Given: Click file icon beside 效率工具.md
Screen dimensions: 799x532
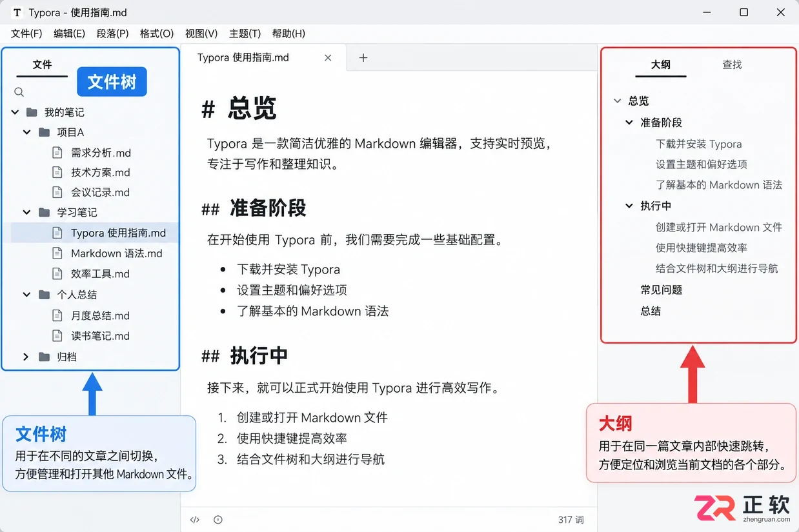Looking at the screenshot, I should [x=57, y=273].
